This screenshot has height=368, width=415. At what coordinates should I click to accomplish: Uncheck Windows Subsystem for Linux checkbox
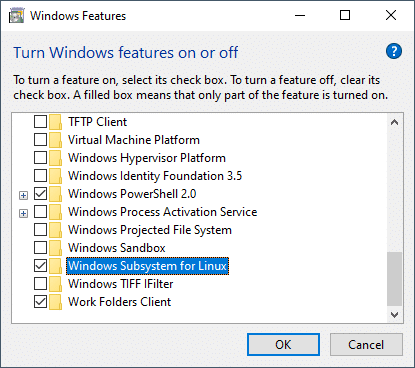tap(40, 266)
